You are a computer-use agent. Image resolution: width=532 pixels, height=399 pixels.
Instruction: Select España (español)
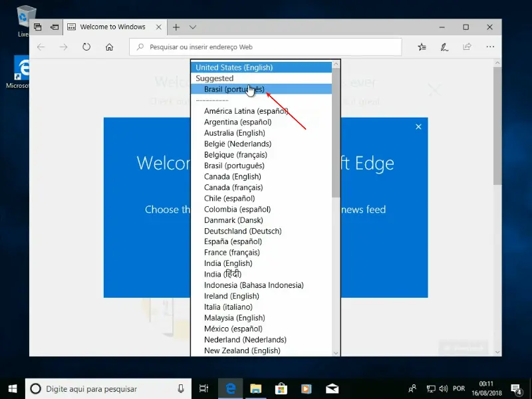coord(261,241)
